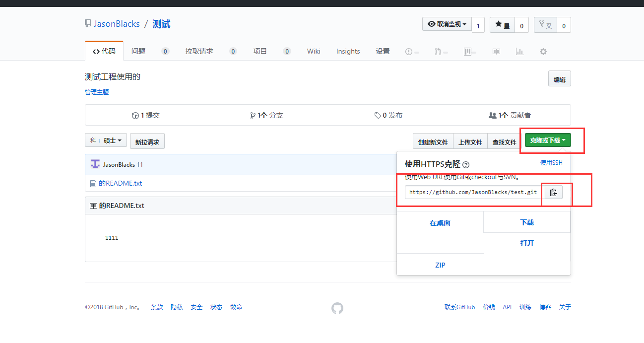
Task: Click the greyed wiki book icon
Action: [x=496, y=51]
